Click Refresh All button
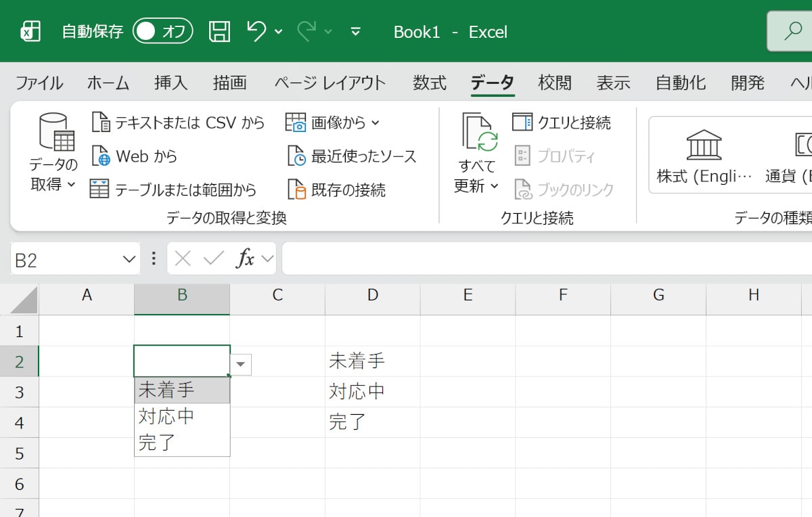The image size is (812, 517). click(478, 132)
